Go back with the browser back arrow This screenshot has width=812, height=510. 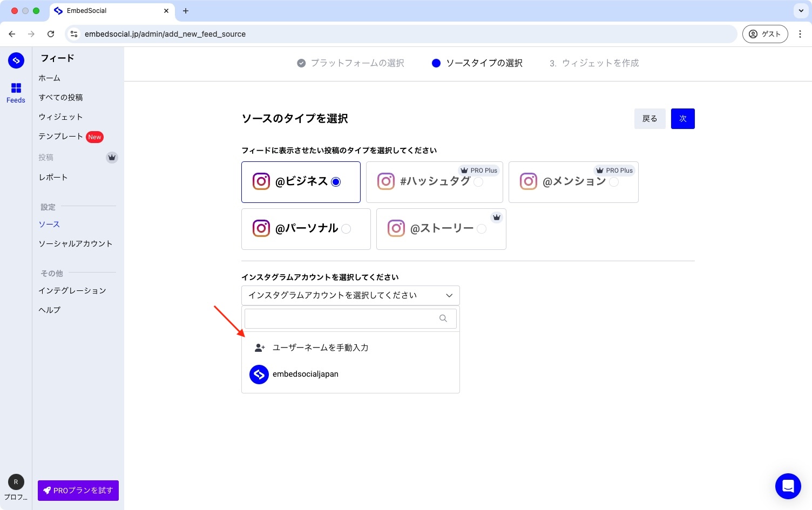click(12, 34)
